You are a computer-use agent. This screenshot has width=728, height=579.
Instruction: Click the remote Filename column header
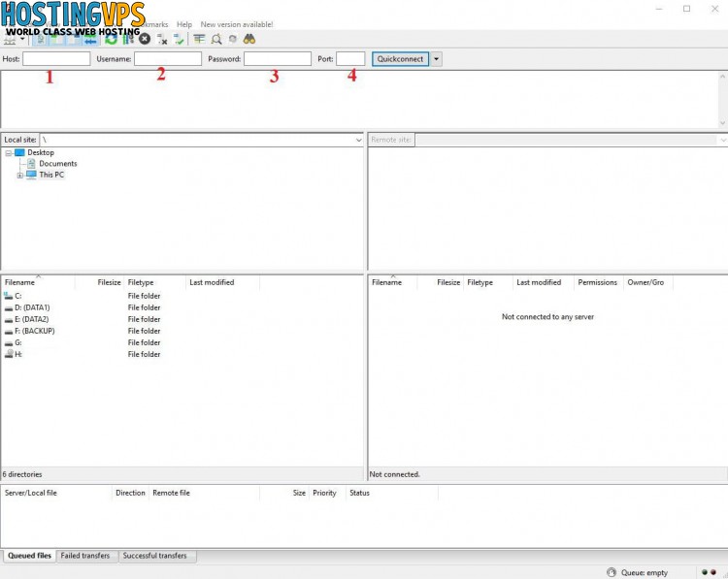[x=393, y=282]
